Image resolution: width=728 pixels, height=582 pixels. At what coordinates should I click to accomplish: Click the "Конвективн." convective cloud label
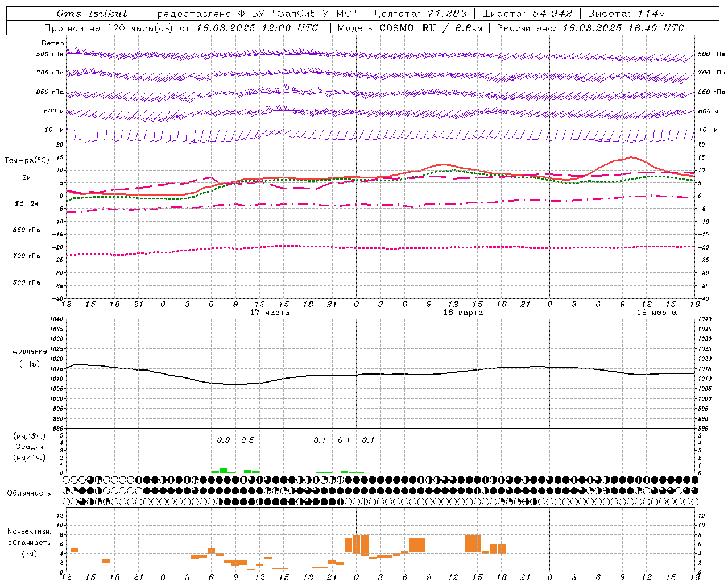(30, 531)
